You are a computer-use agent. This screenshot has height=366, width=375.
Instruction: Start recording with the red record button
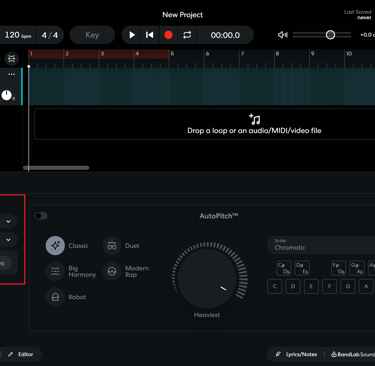click(168, 35)
